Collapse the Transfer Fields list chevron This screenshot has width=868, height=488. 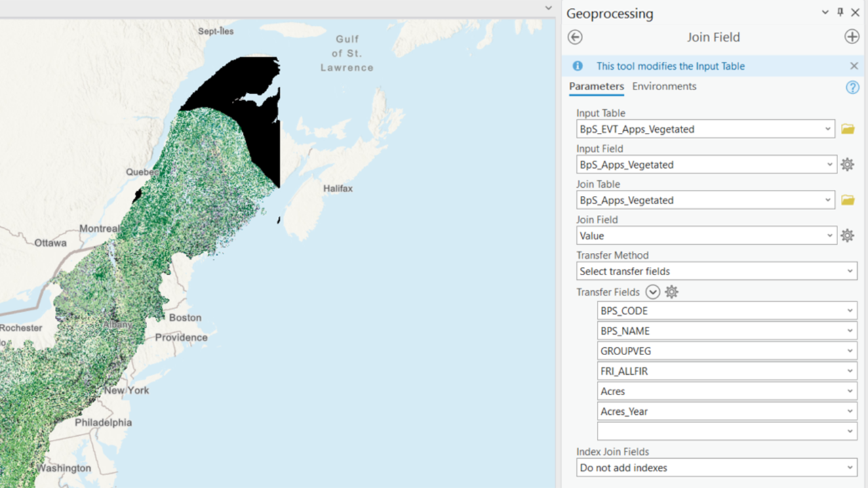pyautogui.click(x=653, y=291)
